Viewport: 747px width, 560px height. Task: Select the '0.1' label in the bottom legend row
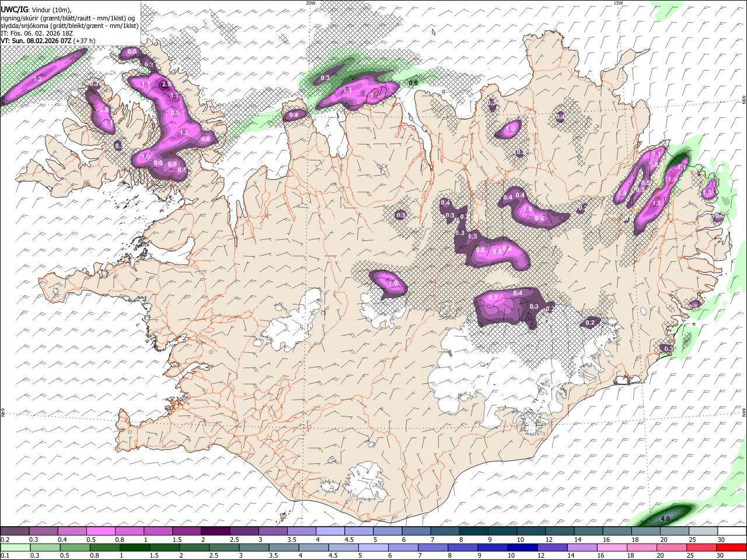tap(5, 556)
